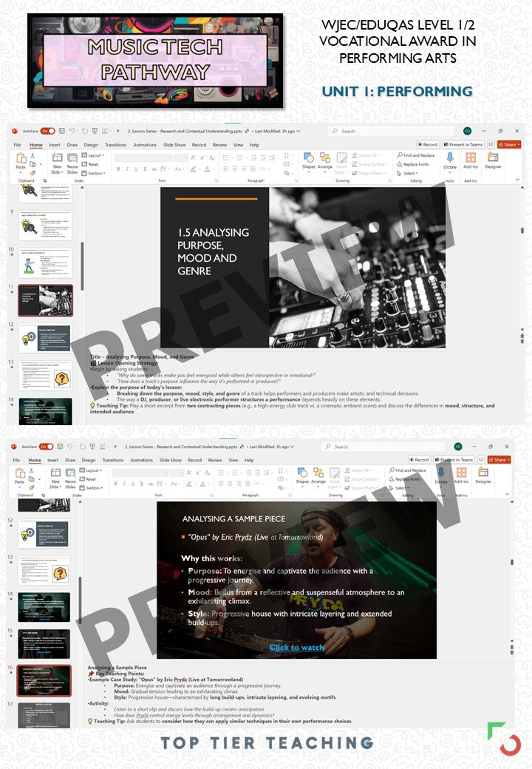Expand Section dropdown in lower PowerPoint ribbon
Screen dimensions: 532x769
92,488
